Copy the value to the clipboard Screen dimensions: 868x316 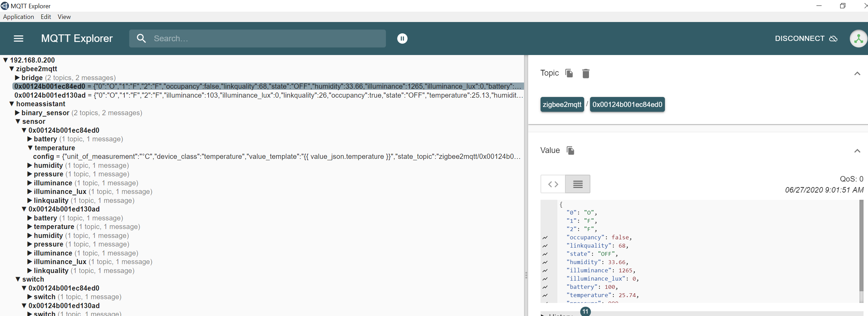570,151
